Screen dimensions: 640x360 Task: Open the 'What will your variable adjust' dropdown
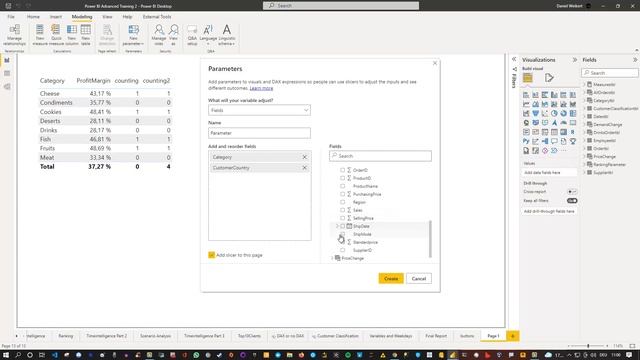[259, 110]
